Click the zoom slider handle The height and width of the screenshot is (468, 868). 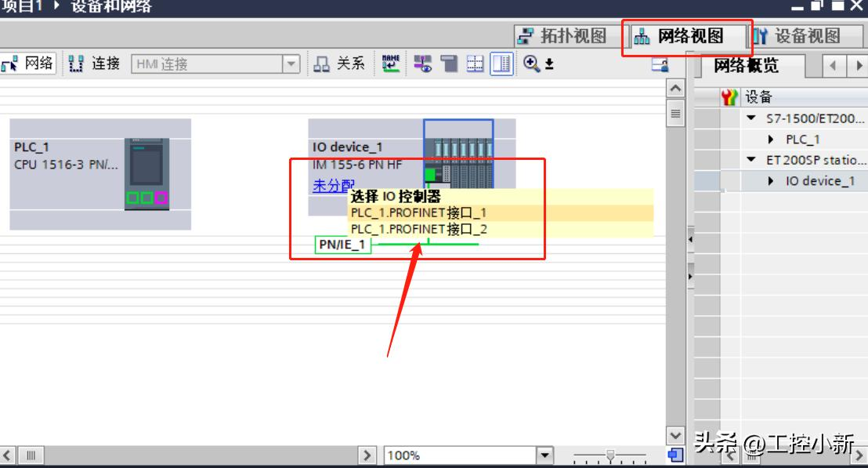tap(610, 455)
